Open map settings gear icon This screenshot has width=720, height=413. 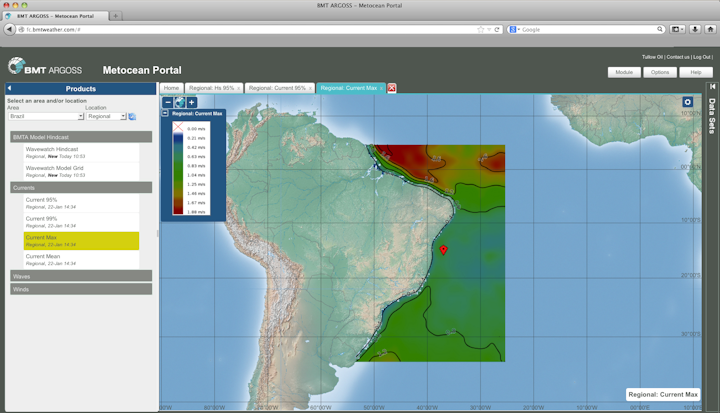pos(687,102)
